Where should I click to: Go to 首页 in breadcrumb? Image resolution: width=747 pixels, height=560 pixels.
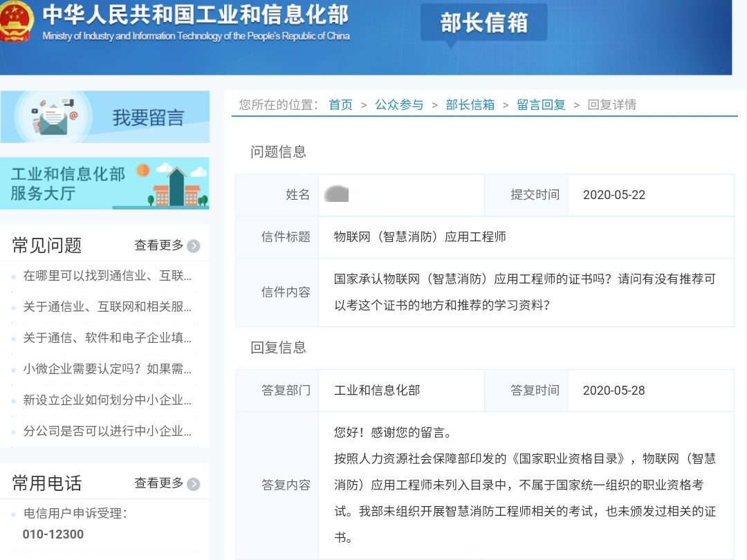(340, 105)
